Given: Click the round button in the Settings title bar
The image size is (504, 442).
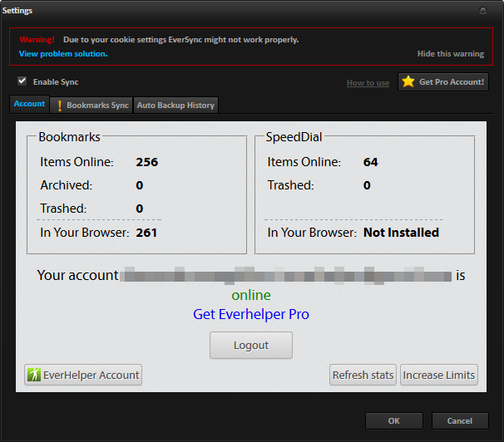Looking at the screenshot, I should point(482,11).
